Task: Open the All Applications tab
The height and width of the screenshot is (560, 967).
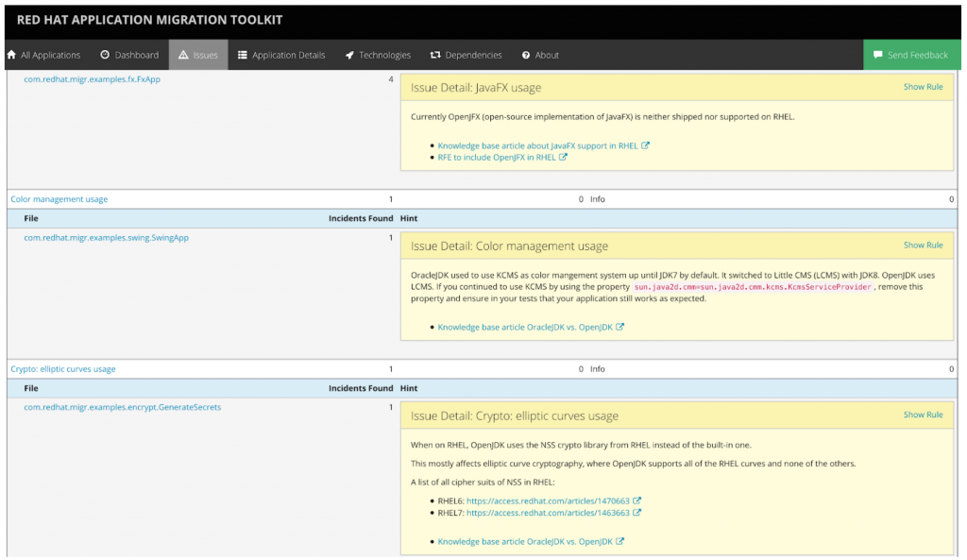Action: coord(50,55)
